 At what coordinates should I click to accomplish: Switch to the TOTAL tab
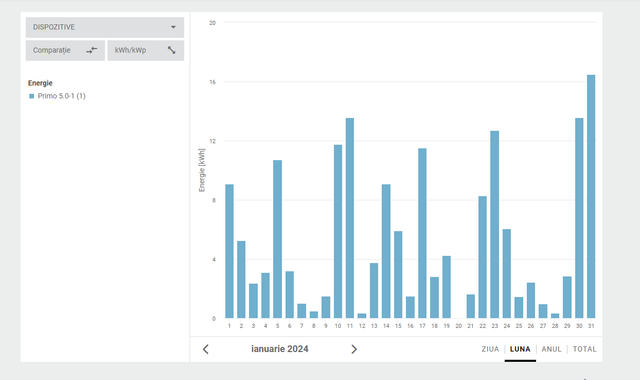(x=584, y=349)
